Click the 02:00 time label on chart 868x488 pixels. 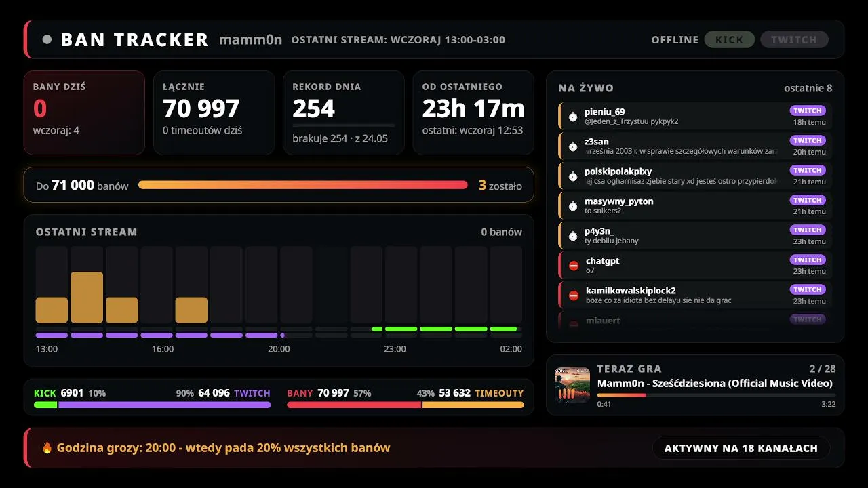[511, 349]
